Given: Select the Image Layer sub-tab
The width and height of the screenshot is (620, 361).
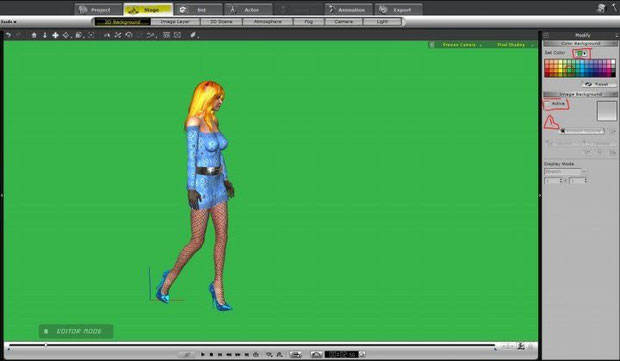Looking at the screenshot, I should tap(175, 22).
